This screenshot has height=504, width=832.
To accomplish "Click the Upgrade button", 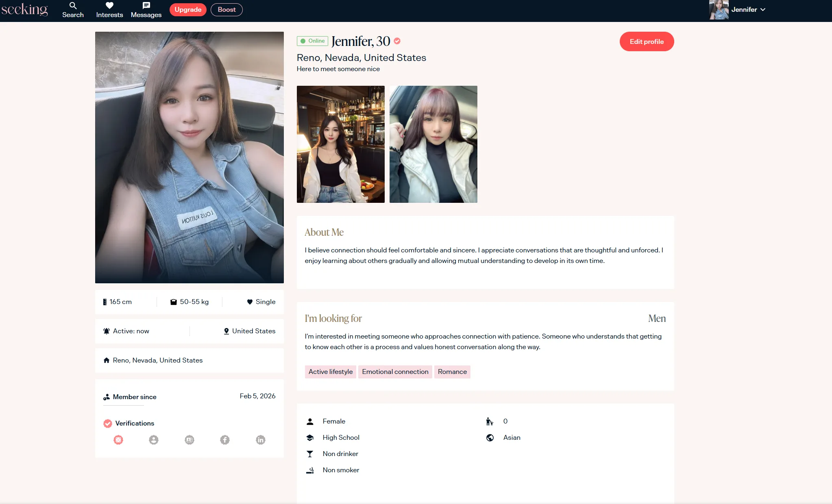I will tap(188, 10).
